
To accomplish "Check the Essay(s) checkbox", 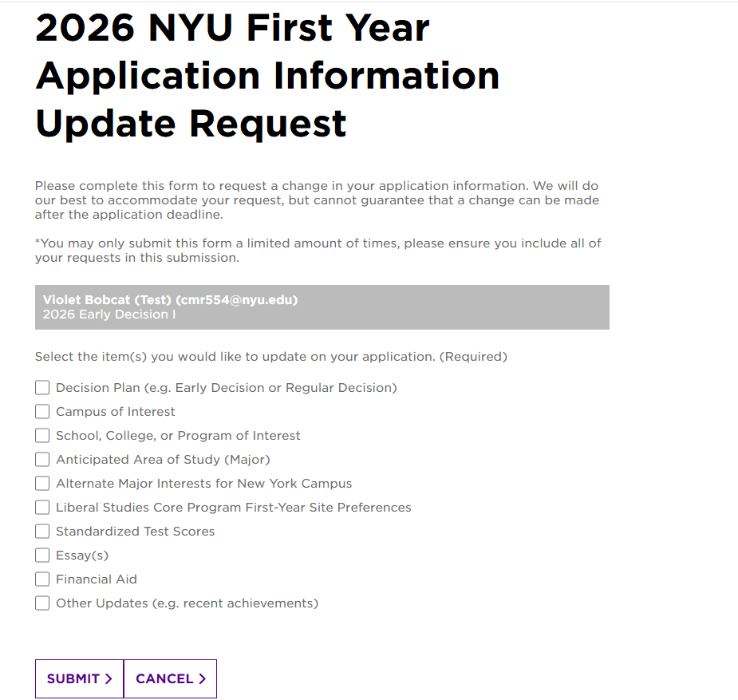I will click(x=42, y=556).
